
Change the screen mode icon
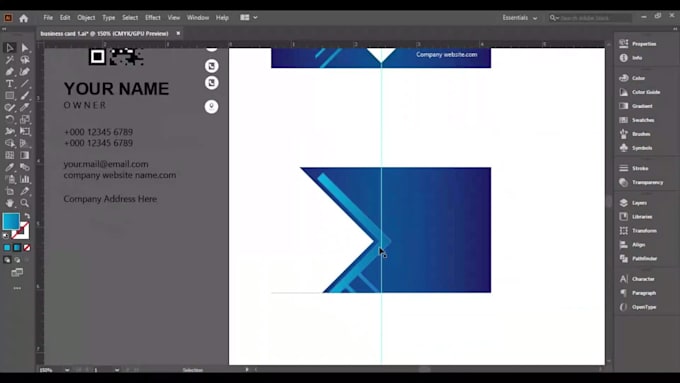coord(17,272)
